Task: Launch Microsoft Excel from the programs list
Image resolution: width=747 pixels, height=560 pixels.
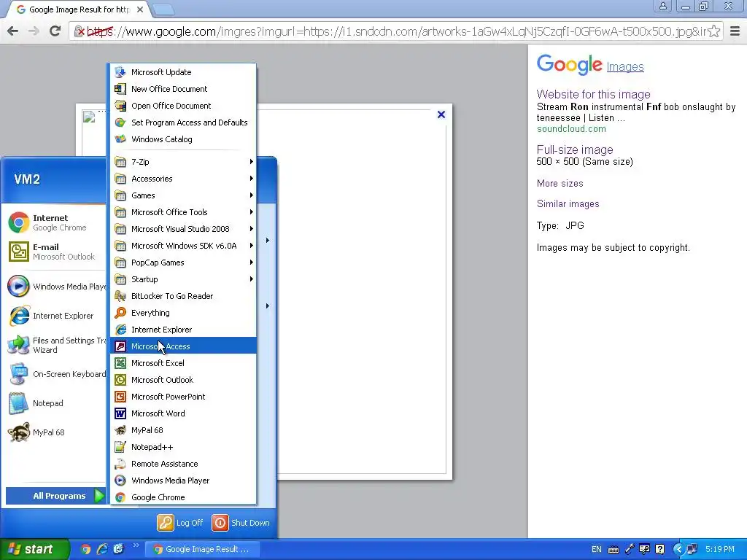Action: pos(183,363)
